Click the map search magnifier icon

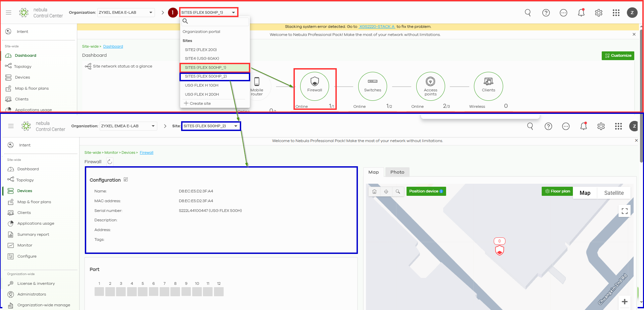[398, 191]
